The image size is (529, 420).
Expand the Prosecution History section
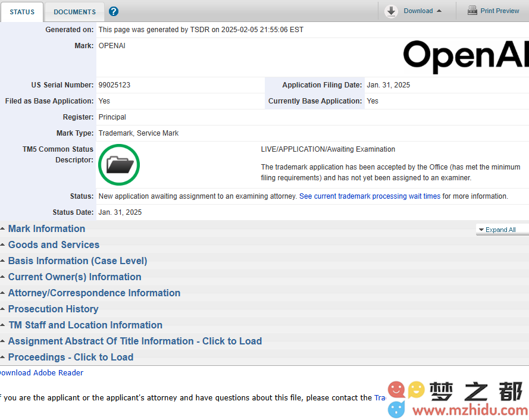pyautogui.click(x=53, y=309)
